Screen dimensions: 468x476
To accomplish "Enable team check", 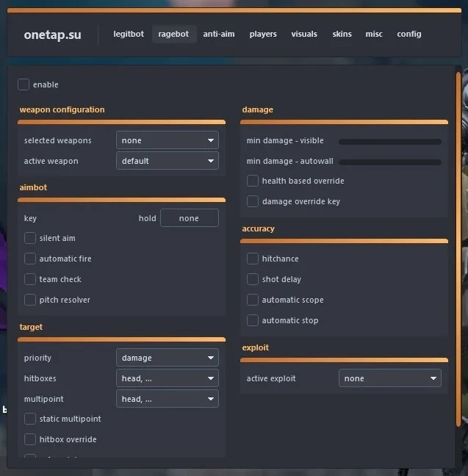I will pos(30,279).
